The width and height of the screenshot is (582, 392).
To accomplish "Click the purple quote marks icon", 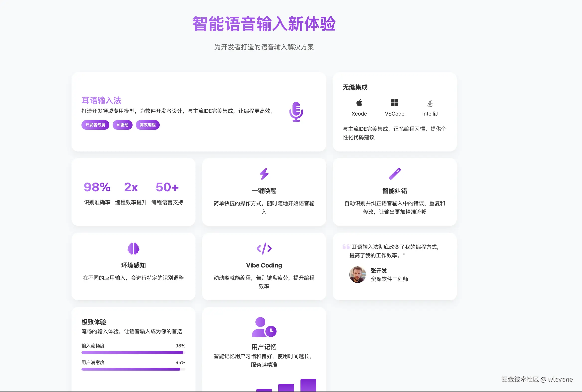I will (x=346, y=247).
